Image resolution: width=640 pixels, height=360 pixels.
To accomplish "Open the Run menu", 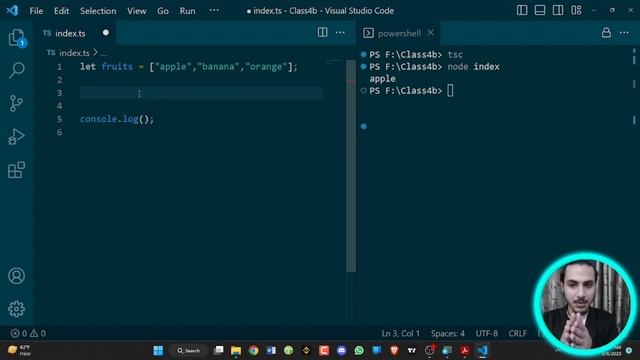I will coord(187,11).
